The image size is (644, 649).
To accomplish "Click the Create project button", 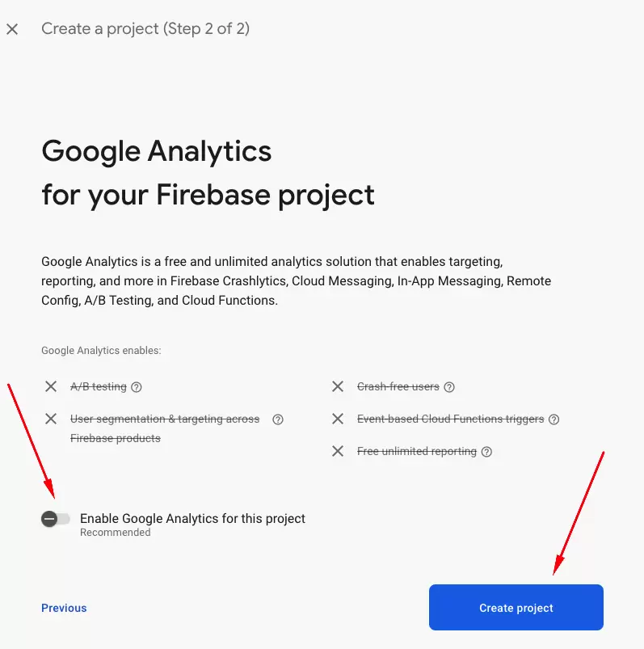I will click(516, 607).
